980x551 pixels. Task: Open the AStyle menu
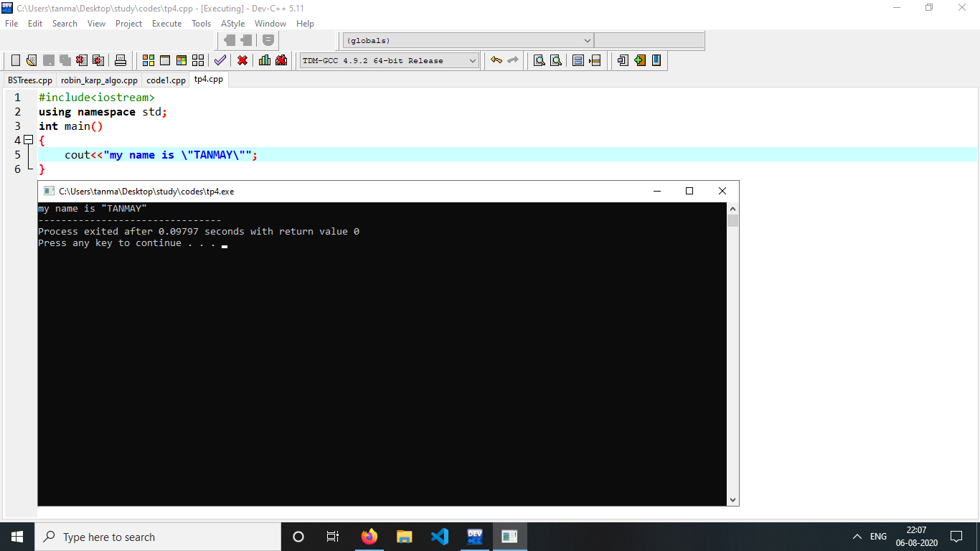[232, 24]
